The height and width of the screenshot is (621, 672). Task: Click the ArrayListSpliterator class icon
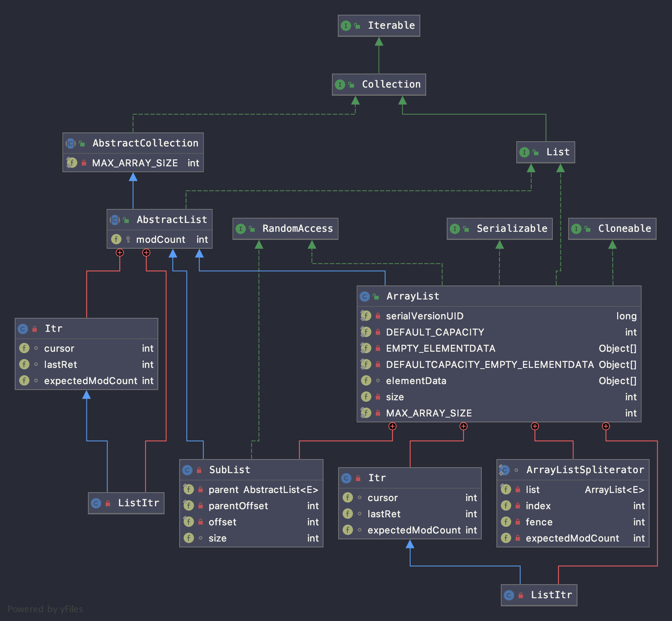(504, 470)
